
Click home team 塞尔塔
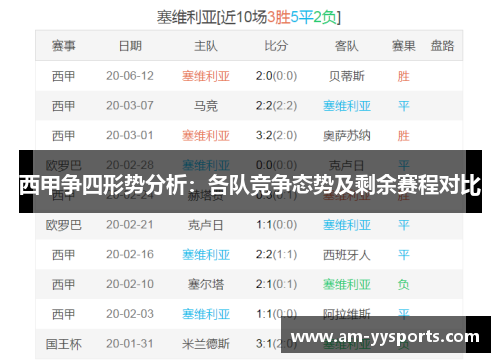coord(206,284)
